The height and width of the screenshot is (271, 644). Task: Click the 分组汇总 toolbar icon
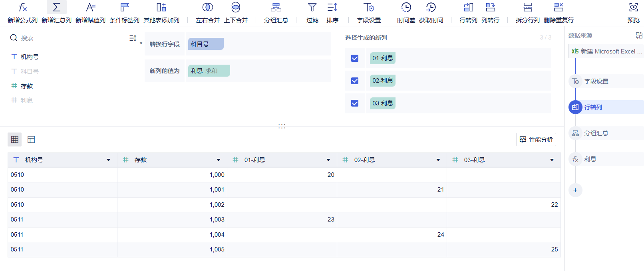tap(276, 8)
